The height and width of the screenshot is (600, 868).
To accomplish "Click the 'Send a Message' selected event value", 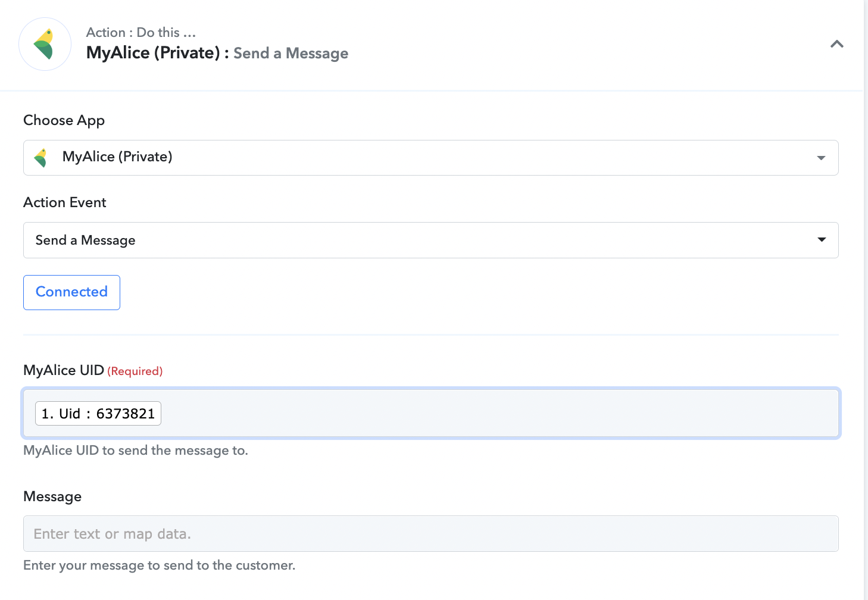I will [85, 240].
